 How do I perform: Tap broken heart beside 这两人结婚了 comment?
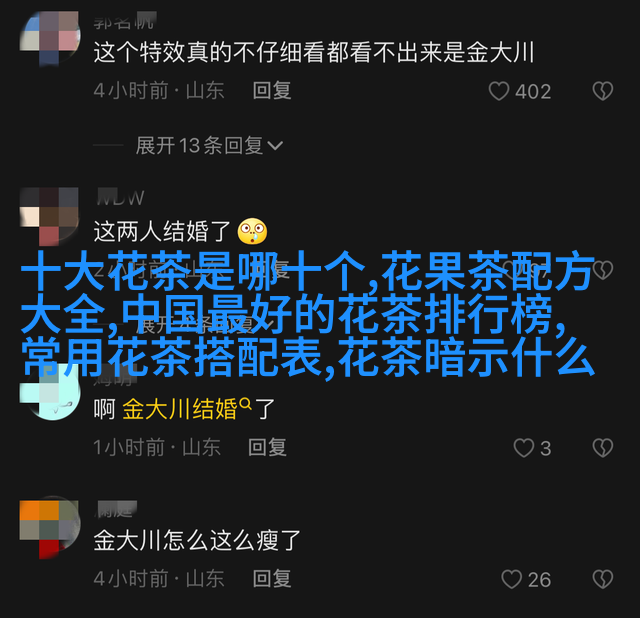pos(603,269)
